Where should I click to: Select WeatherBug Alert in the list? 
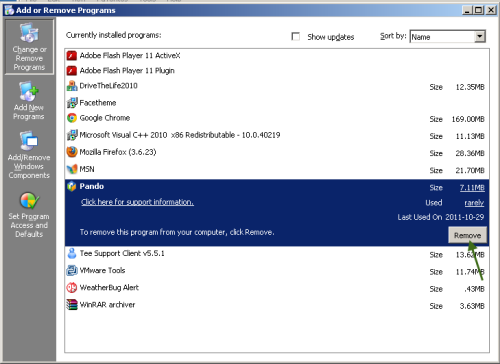(109, 287)
